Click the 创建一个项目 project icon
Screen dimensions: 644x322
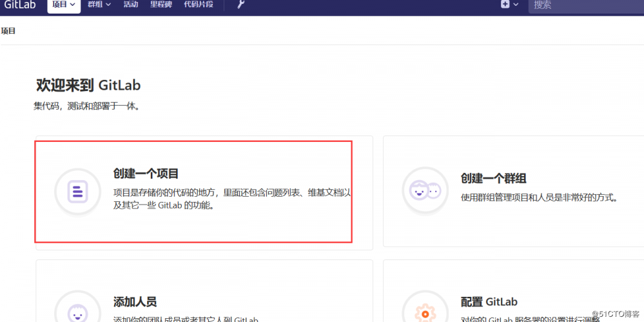click(78, 191)
